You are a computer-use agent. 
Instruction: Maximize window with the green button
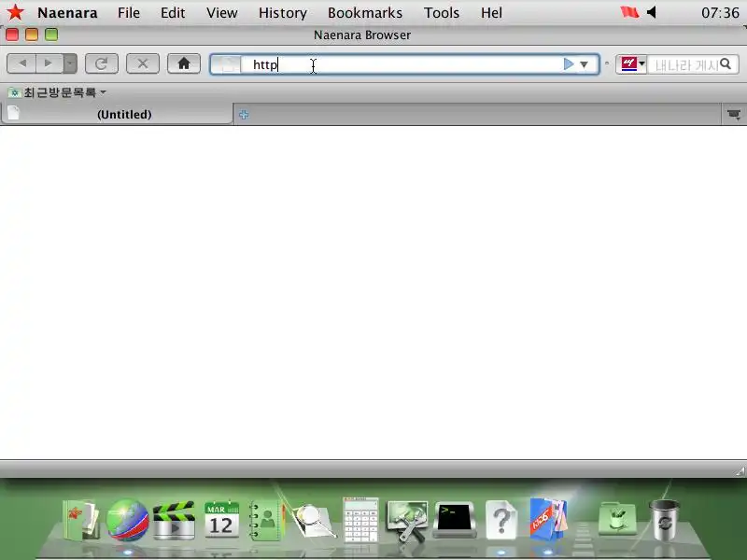(x=51, y=35)
